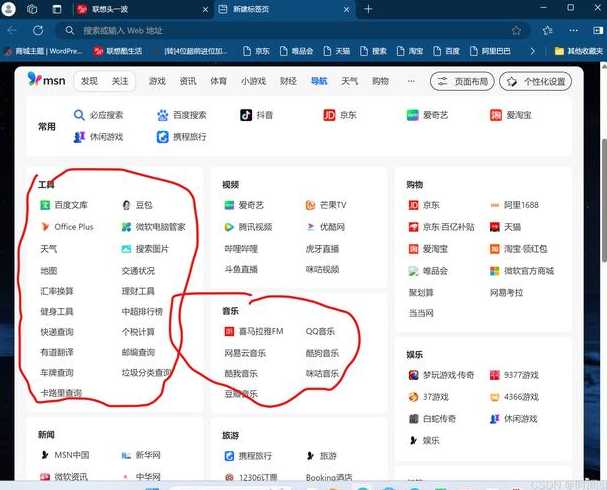
Task: Click the browser refresh icon
Action: coord(38,30)
